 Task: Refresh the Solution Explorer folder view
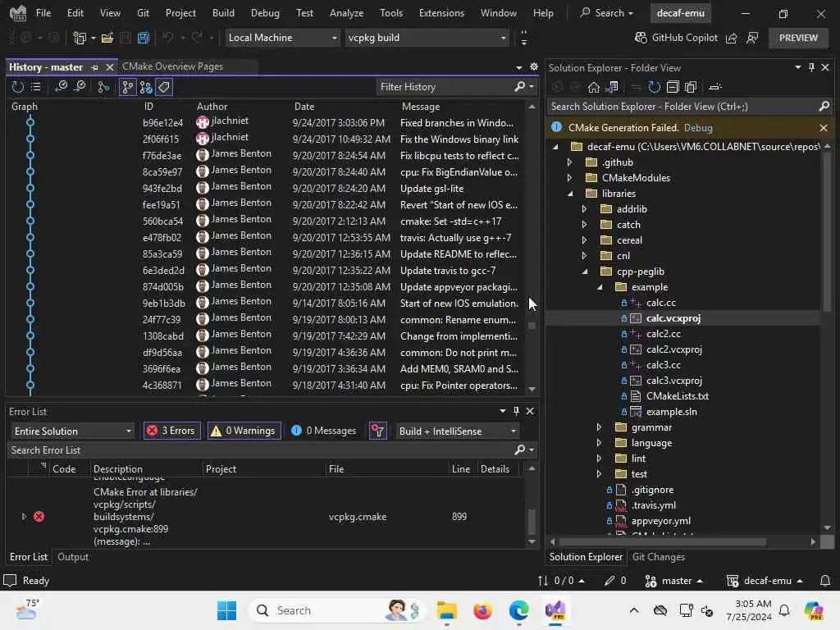[654, 87]
